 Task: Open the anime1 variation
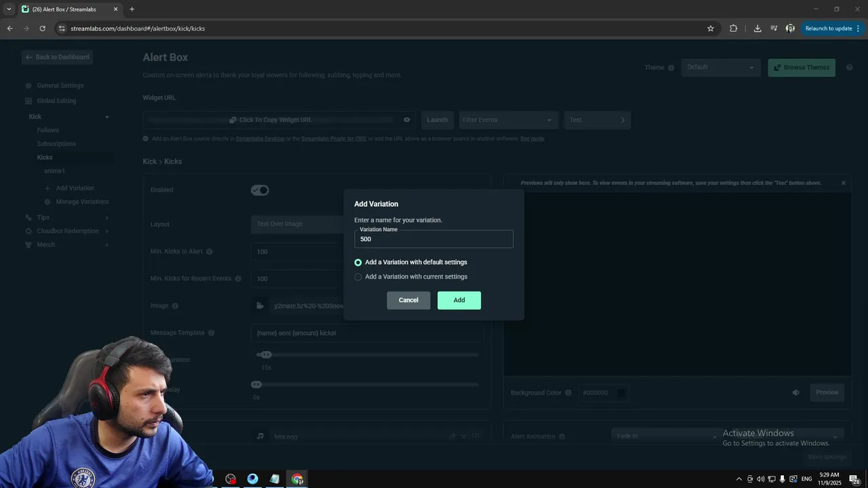pyautogui.click(x=54, y=171)
